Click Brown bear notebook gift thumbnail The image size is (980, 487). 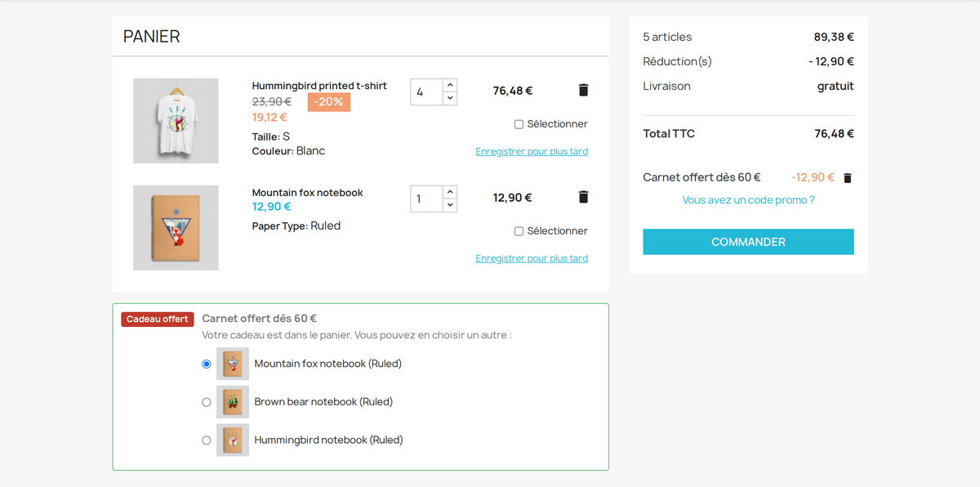click(233, 402)
